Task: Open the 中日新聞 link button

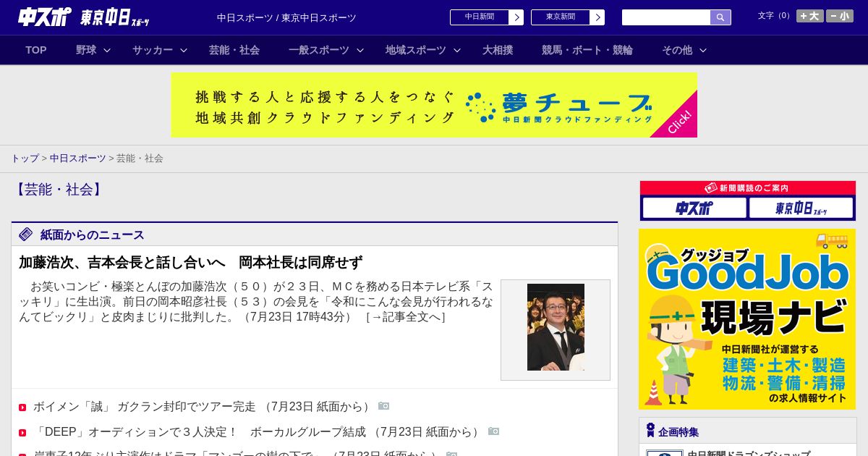Action: (x=487, y=17)
